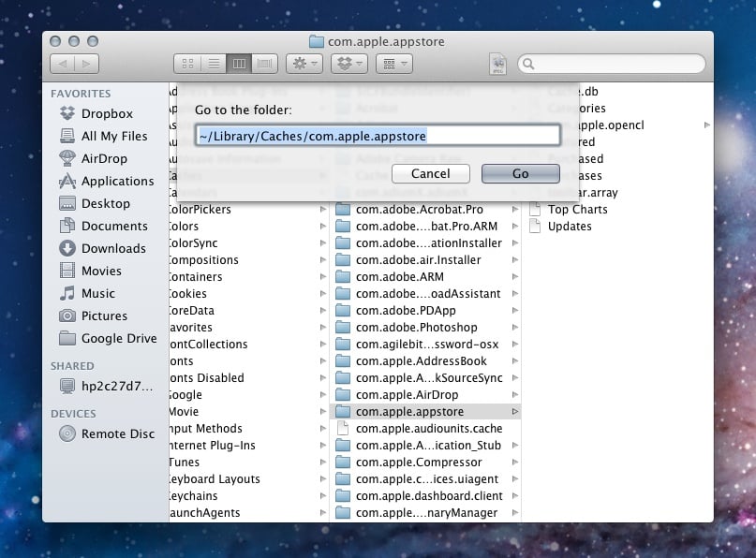
Task: Select the com.adobe.air.Installer folder
Action: [425, 259]
